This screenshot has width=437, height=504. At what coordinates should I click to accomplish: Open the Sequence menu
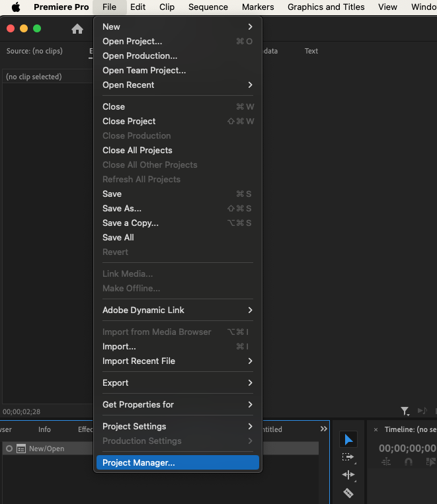[208, 7]
